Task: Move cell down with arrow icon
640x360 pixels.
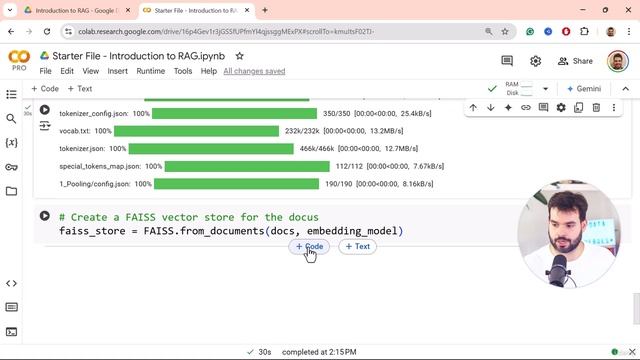Action: pyautogui.click(x=491, y=108)
